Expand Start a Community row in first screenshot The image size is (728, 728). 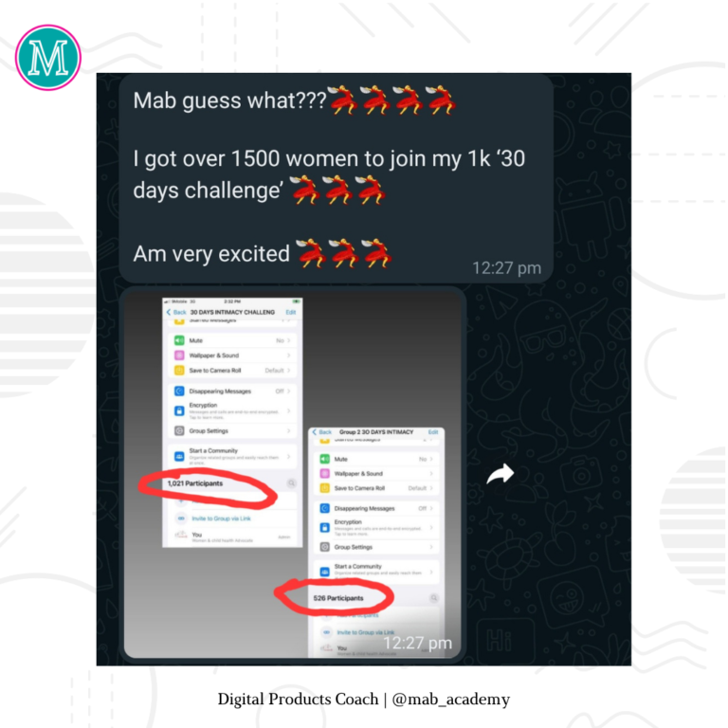tap(232, 456)
